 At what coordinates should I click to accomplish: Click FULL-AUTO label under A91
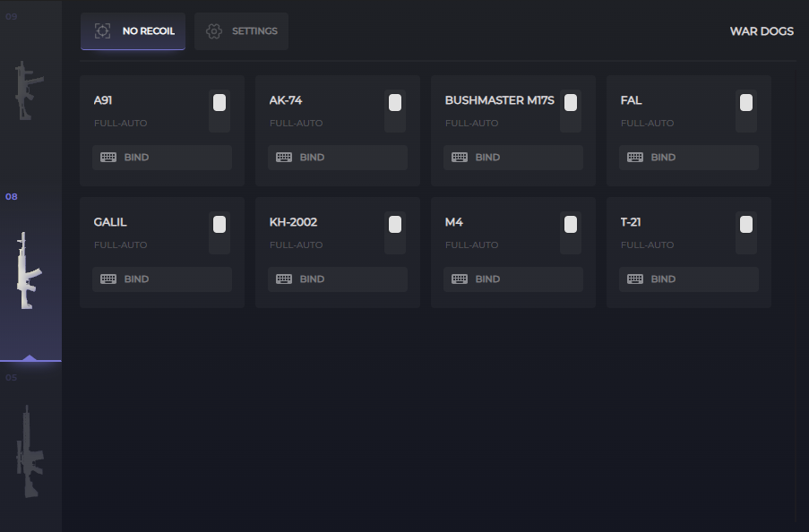(121, 124)
